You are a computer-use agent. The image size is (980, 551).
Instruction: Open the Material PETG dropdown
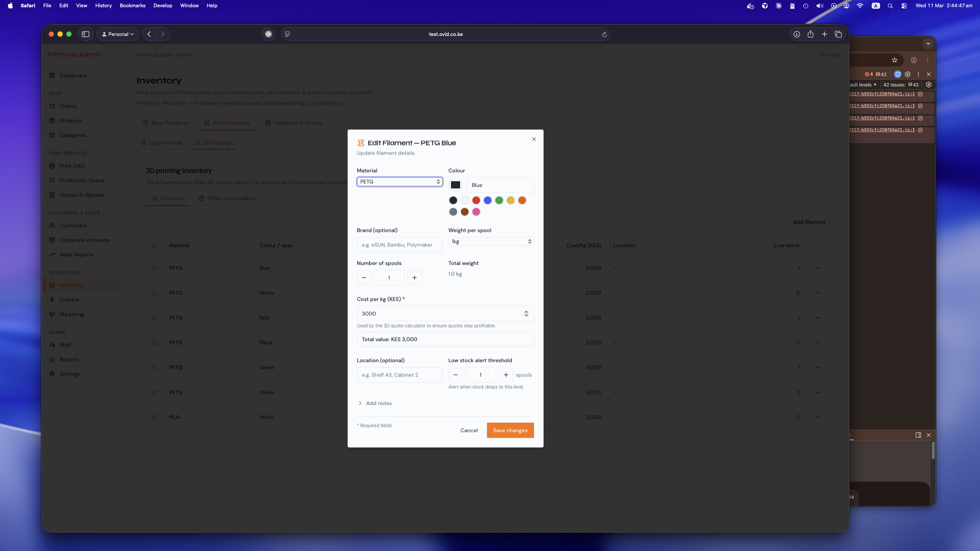400,182
